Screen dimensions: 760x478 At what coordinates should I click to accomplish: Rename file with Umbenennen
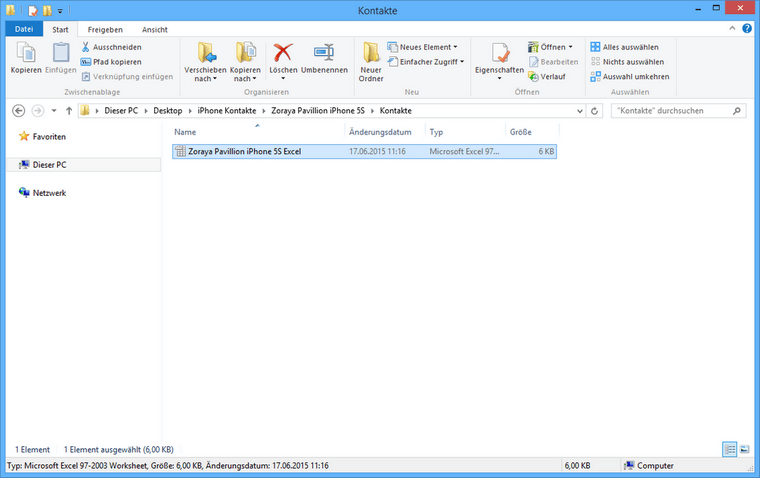coord(324,57)
